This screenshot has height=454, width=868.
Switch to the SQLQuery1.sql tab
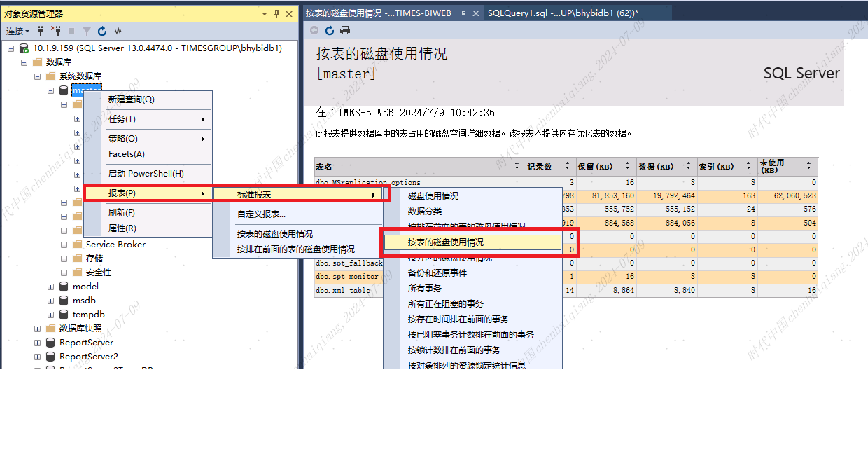click(563, 13)
